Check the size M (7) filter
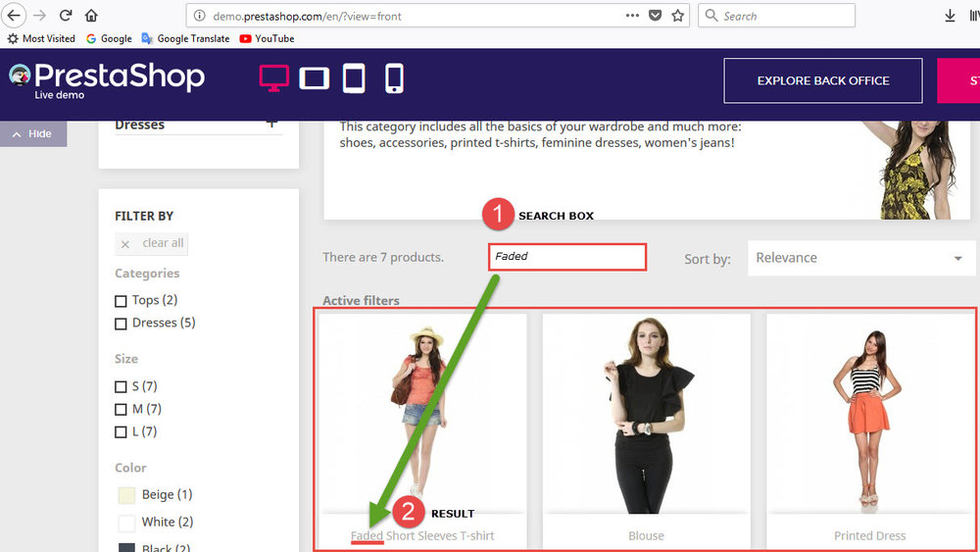Viewport: 980px width, 552px height. coord(121,410)
